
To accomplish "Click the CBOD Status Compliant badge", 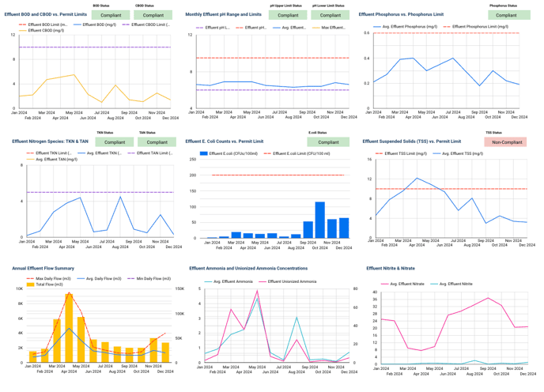I will click(149, 15).
